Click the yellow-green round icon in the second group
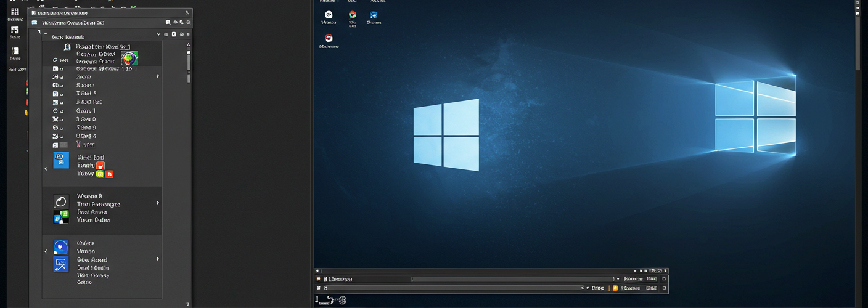Image resolution: width=868 pixels, height=308 pixels. coord(100,174)
